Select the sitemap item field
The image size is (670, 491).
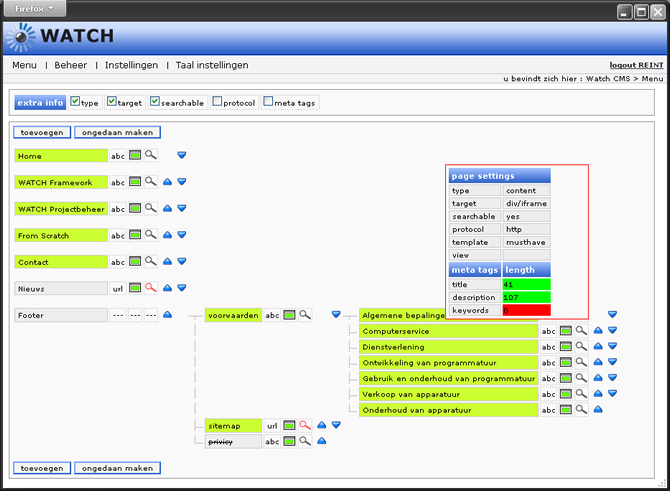(233, 426)
